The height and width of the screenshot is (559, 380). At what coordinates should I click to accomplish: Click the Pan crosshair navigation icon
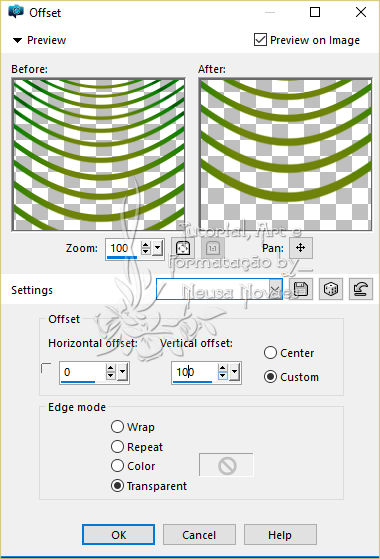[x=301, y=248]
